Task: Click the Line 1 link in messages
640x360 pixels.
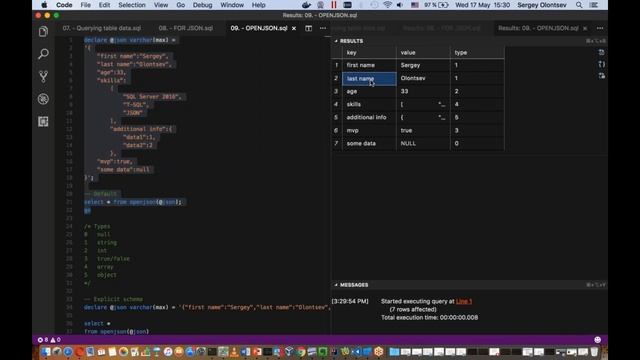Action: pyautogui.click(x=464, y=301)
